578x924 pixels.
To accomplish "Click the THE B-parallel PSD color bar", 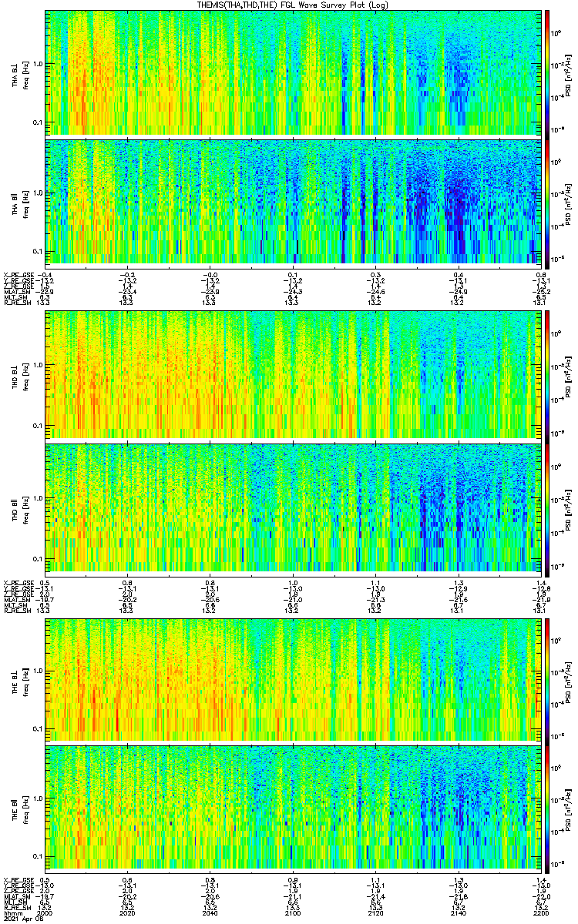I will tap(547, 808).
